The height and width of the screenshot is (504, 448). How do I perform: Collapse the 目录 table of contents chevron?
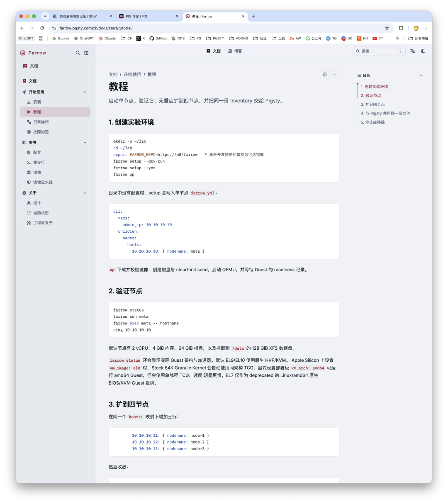[x=421, y=75]
